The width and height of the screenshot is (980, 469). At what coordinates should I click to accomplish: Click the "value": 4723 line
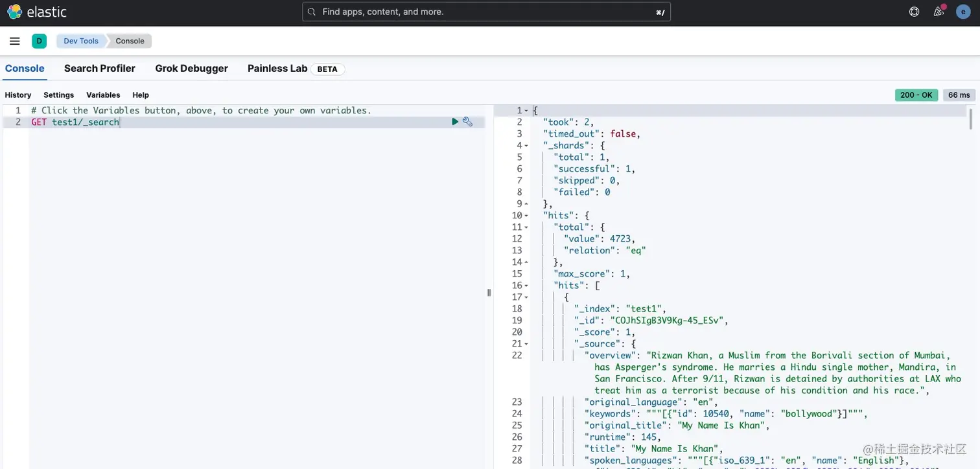coord(600,239)
